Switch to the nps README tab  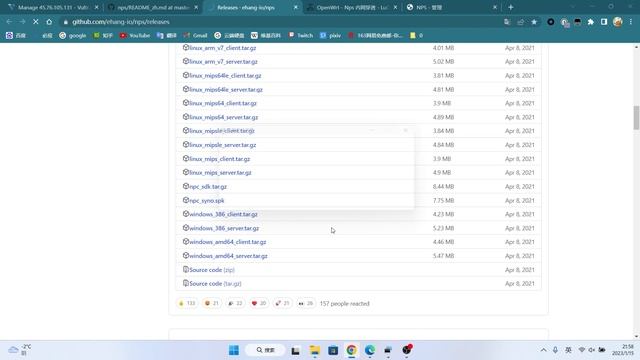coord(153,7)
